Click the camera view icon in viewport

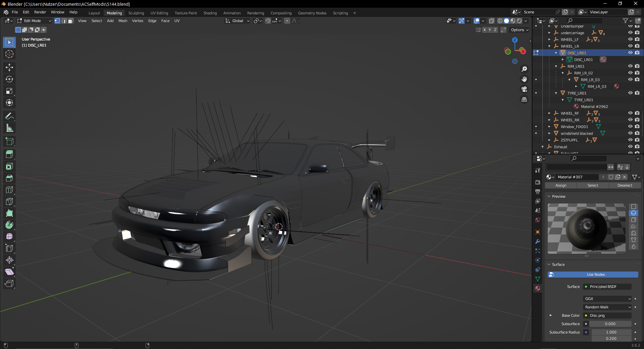524,89
